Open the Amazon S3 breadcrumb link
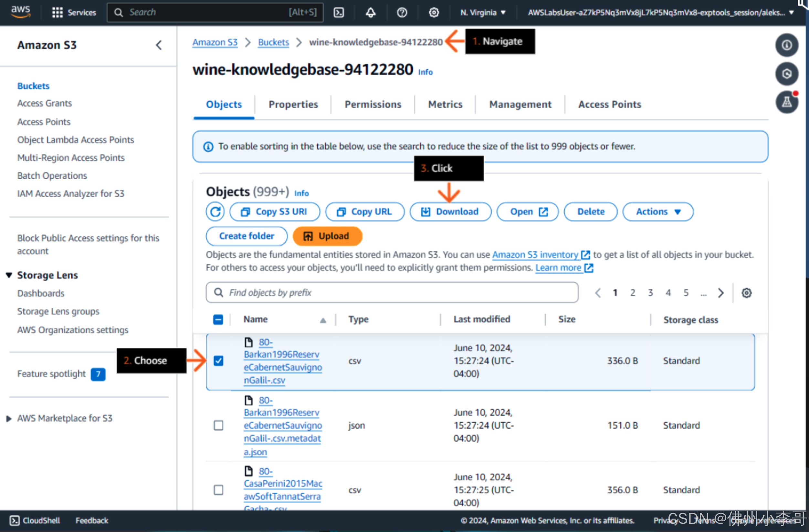 pos(215,42)
